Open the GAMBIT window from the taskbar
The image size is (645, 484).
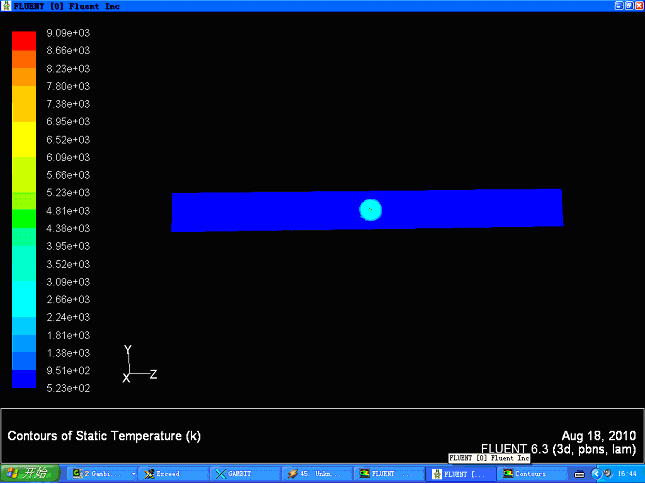[x=246, y=473]
